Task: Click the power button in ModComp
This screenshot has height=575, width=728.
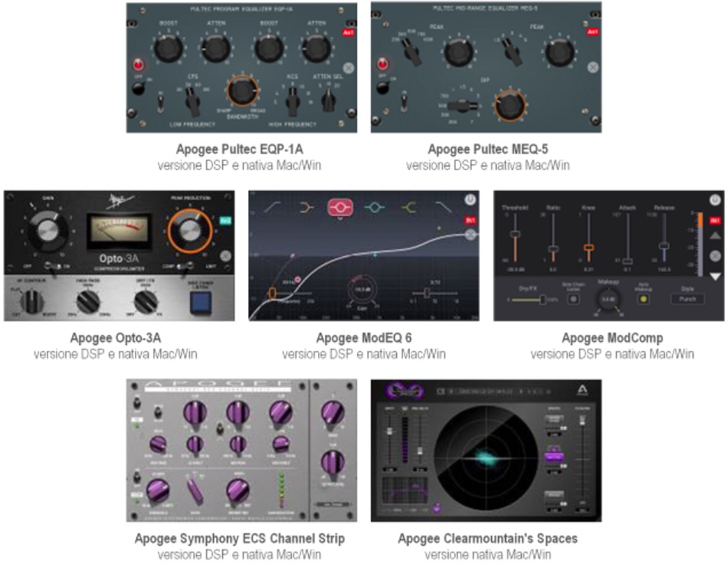Action: 715,200
